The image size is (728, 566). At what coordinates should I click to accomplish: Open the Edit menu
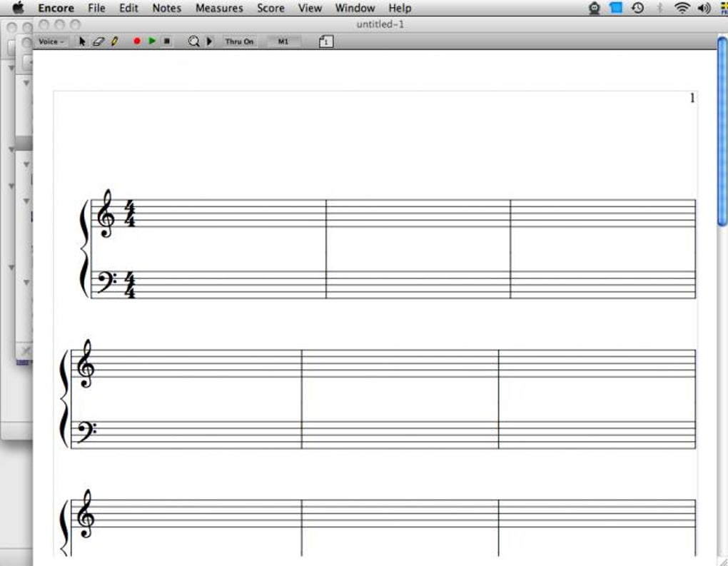point(128,8)
